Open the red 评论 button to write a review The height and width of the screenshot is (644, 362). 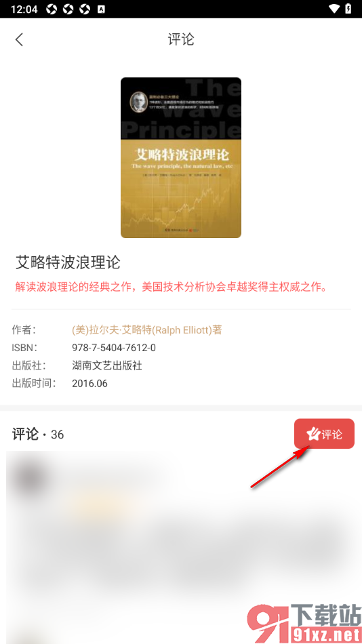pyautogui.click(x=324, y=434)
